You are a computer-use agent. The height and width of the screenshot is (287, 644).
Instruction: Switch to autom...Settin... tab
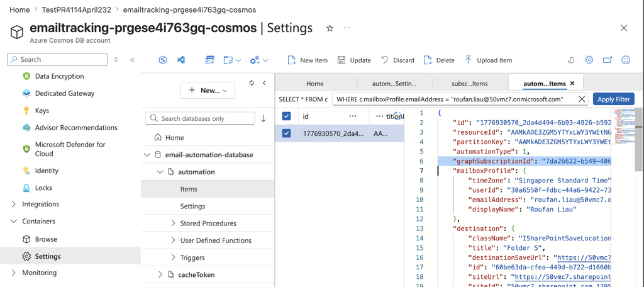394,84
